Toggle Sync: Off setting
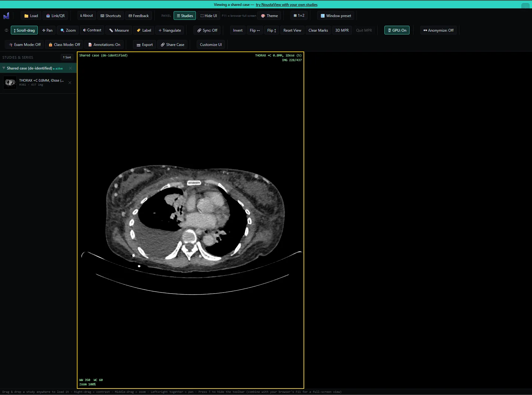The image size is (532, 395). coord(207,30)
